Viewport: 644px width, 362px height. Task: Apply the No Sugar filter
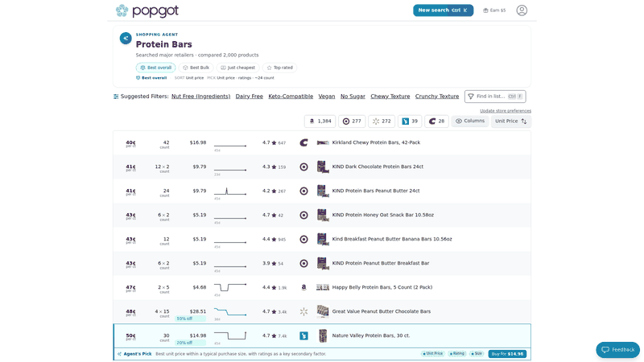click(353, 97)
